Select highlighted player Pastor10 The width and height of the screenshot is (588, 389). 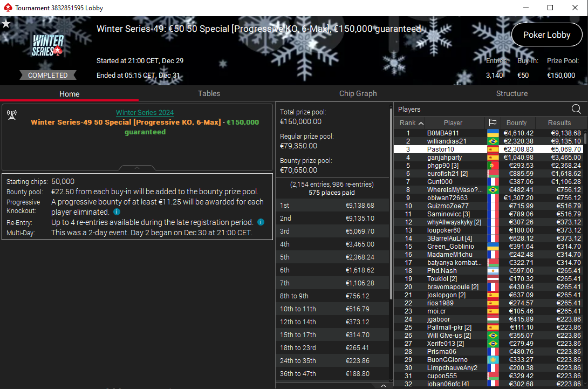click(488, 149)
